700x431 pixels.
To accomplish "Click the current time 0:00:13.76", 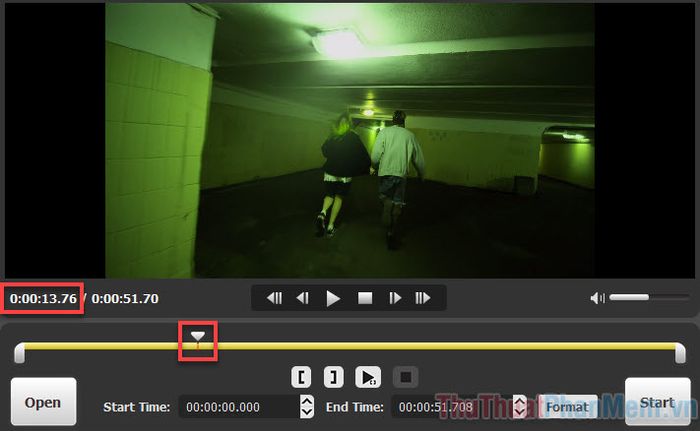I will pyautogui.click(x=43, y=298).
